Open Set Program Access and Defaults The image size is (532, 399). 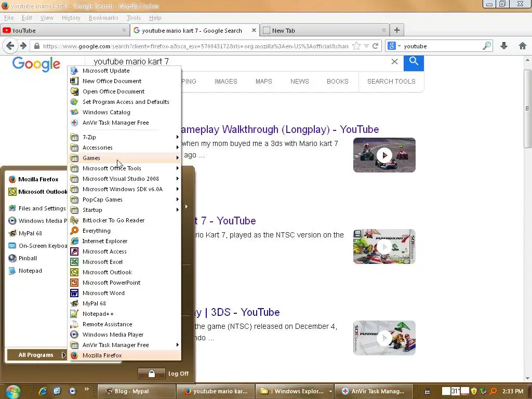tap(124, 102)
